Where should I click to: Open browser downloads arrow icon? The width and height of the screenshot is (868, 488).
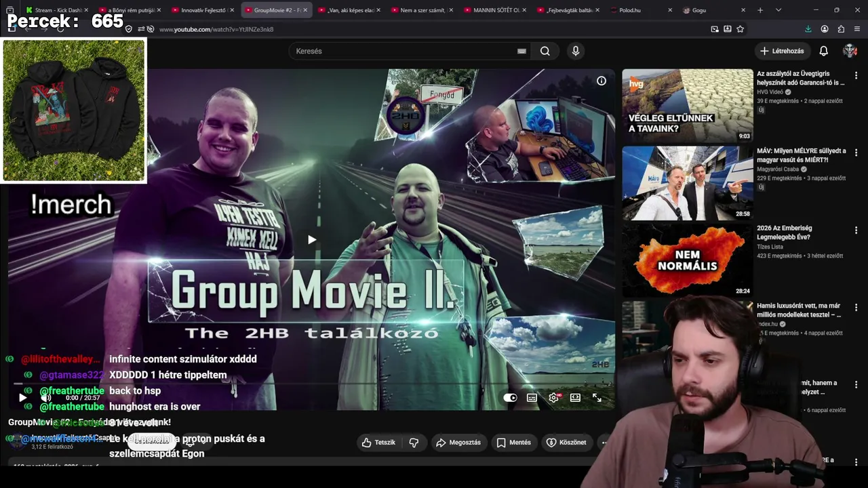tap(808, 29)
